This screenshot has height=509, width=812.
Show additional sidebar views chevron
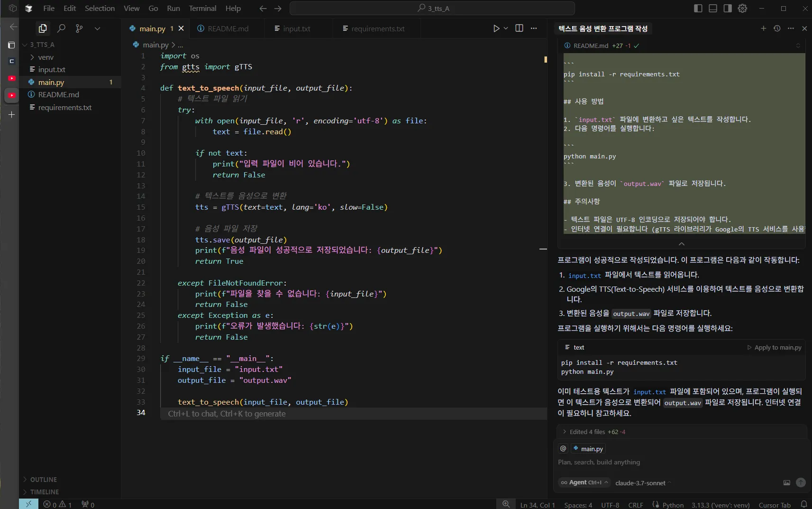coord(97,28)
